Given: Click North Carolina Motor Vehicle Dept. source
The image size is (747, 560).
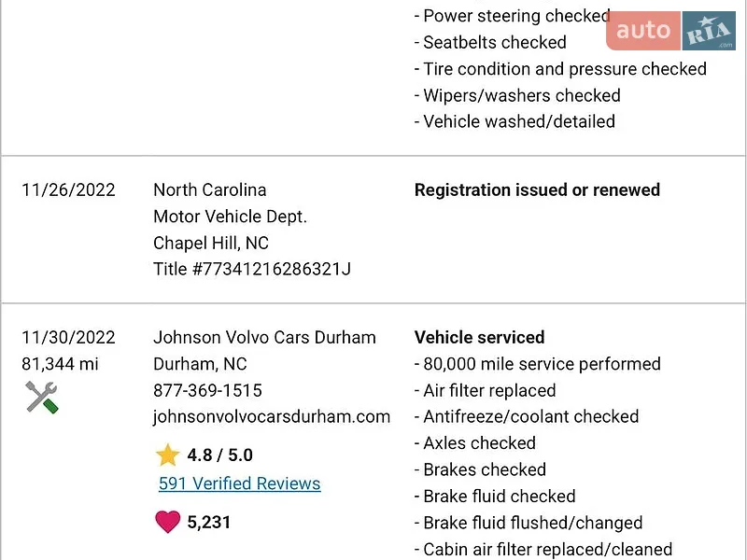Looking at the screenshot, I should (x=230, y=203).
